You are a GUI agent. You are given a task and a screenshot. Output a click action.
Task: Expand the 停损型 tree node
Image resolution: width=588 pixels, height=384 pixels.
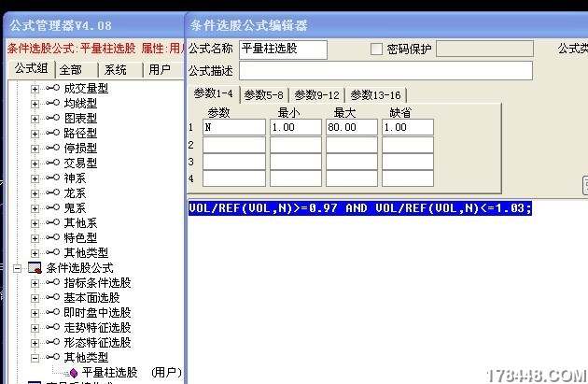[x=35, y=149]
